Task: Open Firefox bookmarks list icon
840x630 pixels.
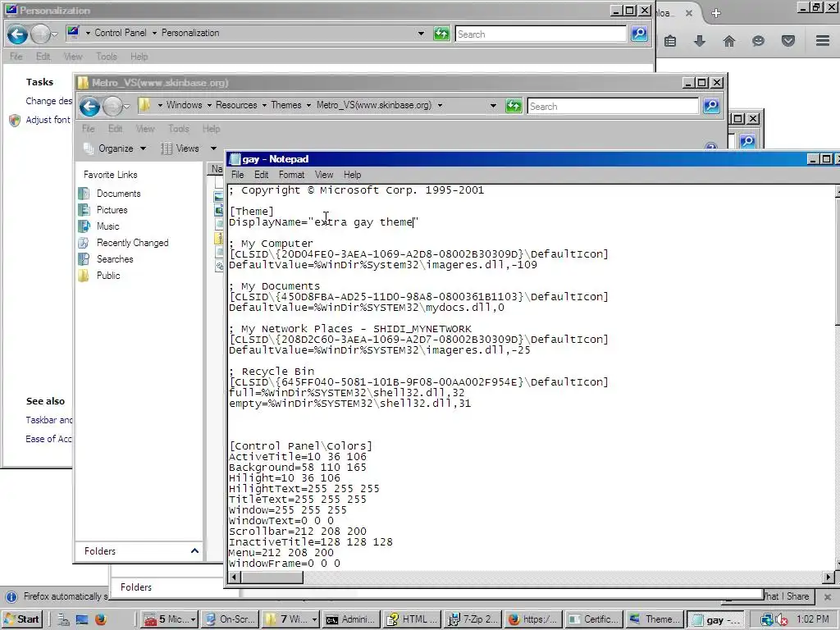Action: point(670,41)
